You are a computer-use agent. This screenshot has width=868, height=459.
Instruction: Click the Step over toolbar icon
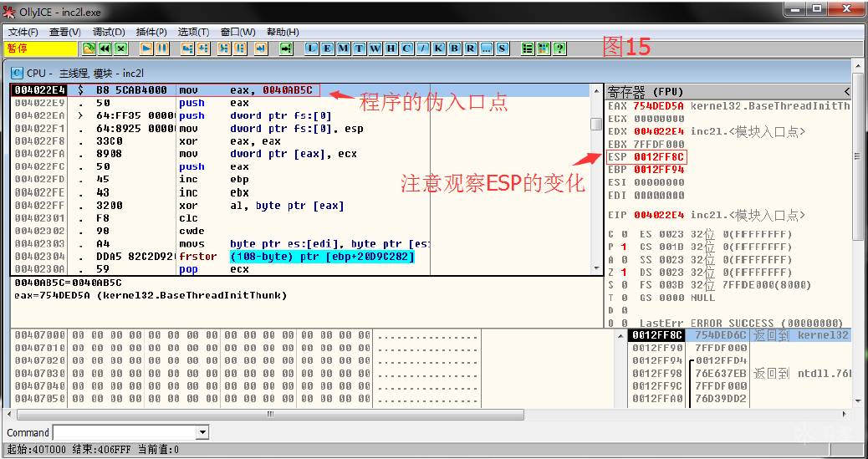pos(203,48)
